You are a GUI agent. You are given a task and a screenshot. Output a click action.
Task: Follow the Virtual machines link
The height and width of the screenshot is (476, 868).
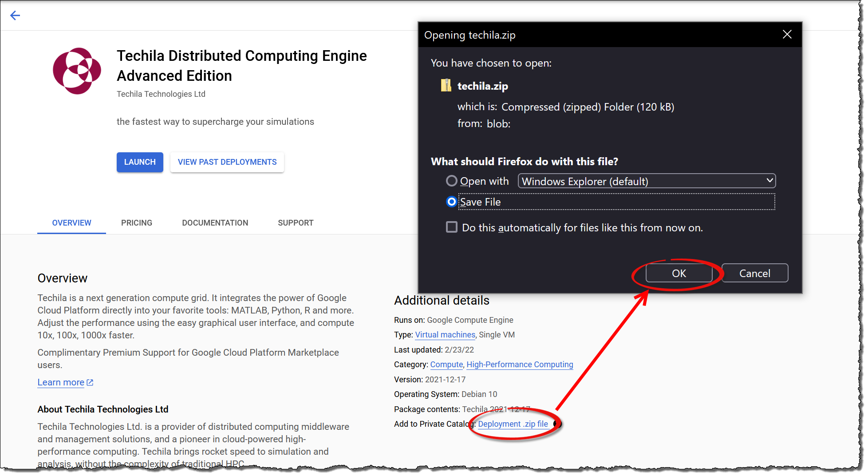[445, 335]
